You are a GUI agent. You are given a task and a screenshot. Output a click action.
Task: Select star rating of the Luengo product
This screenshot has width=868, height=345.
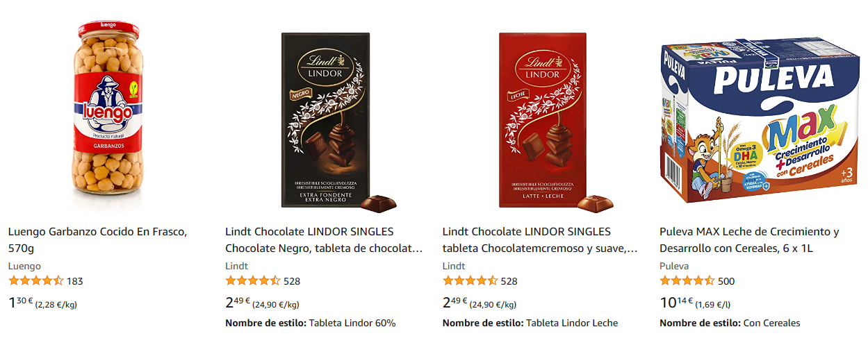[x=35, y=281]
